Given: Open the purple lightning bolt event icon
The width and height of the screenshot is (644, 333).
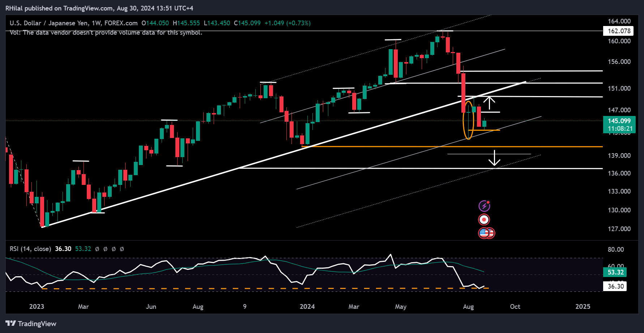Looking at the screenshot, I should tap(484, 206).
